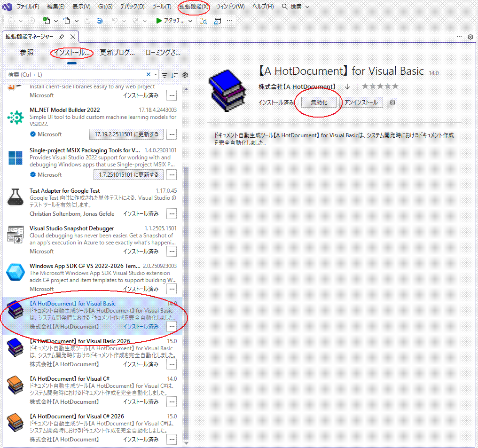
Task: Click the save all toolbar icon
Action: (x=99, y=21)
